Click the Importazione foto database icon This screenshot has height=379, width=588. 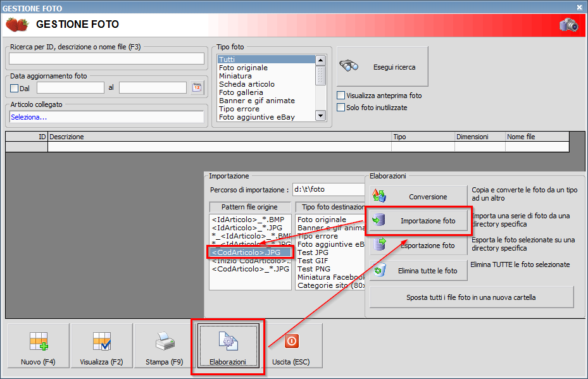[x=378, y=220]
